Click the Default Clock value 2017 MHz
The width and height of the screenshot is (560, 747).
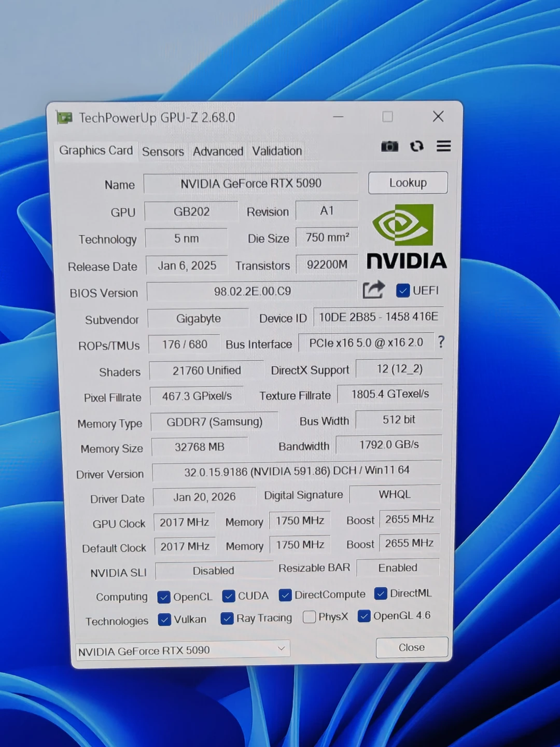tap(185, 547)
